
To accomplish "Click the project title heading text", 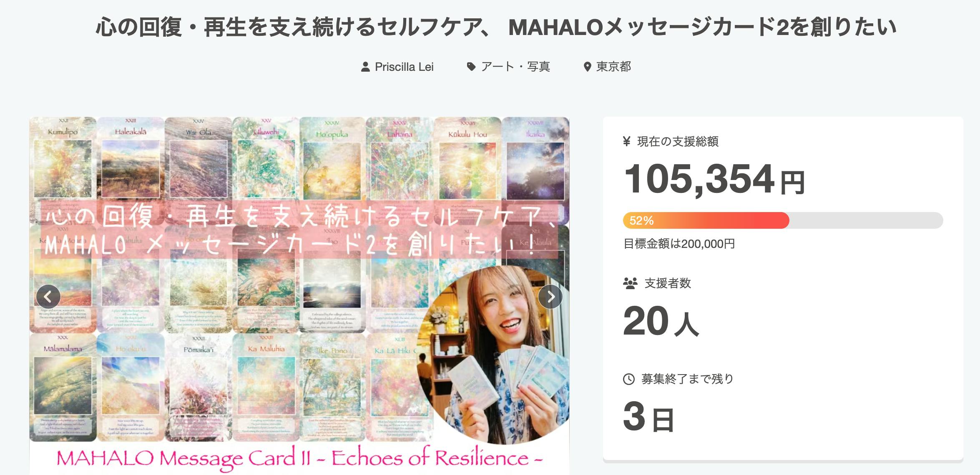I will click(496, 27).
